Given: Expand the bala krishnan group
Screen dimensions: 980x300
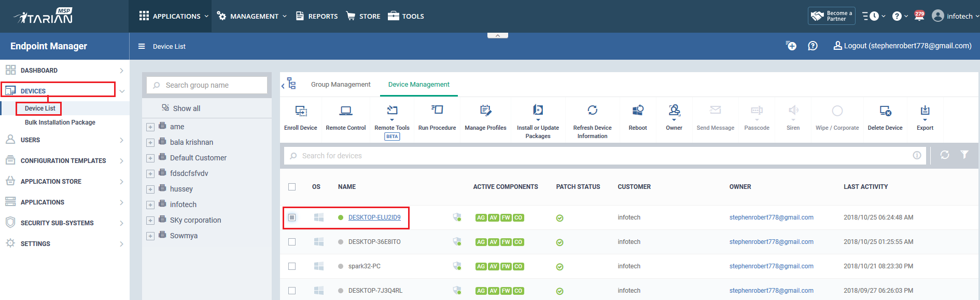Looking at the screenshot, I should tap(150, 143).
